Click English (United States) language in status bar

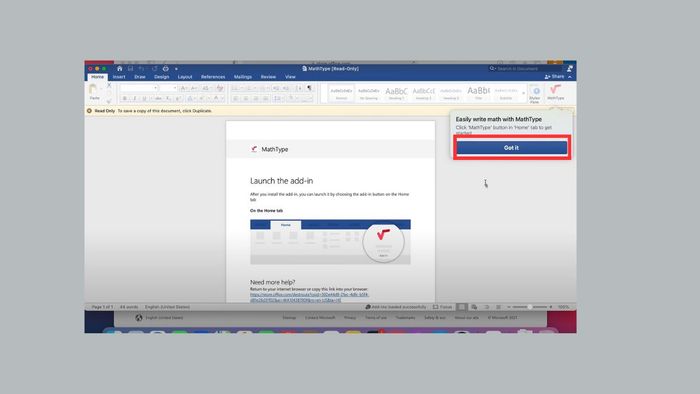[x=167, y=307]
